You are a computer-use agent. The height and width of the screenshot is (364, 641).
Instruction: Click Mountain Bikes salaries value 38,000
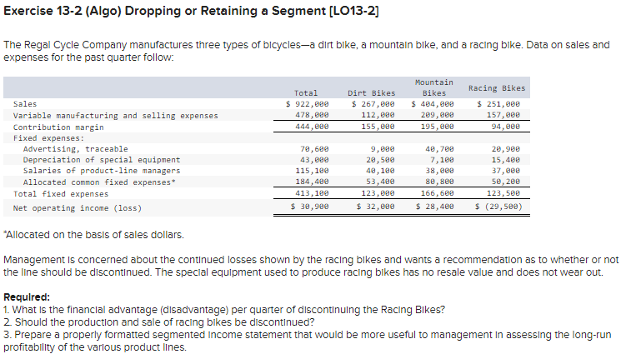click(x=440, y=171)
